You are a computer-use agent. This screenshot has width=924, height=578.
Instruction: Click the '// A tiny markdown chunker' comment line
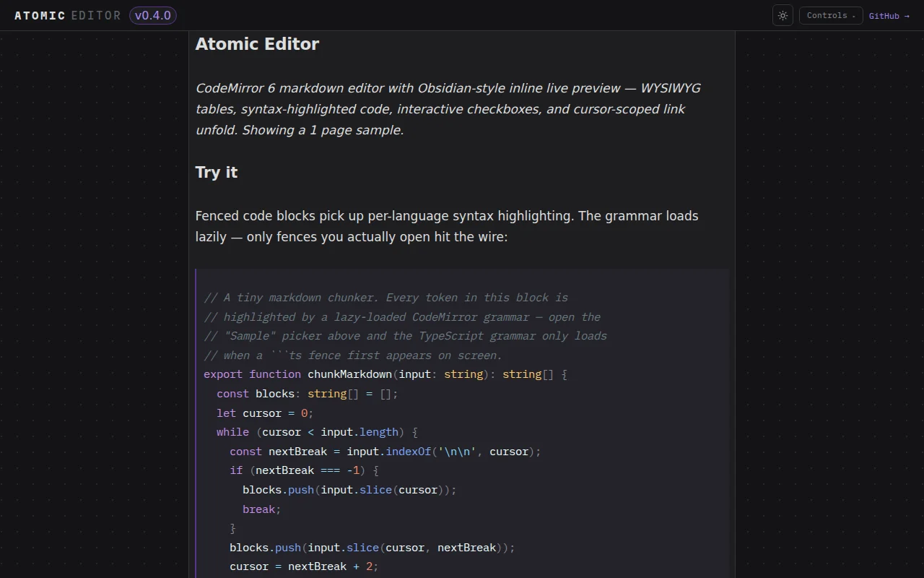(x=385, y=298)
